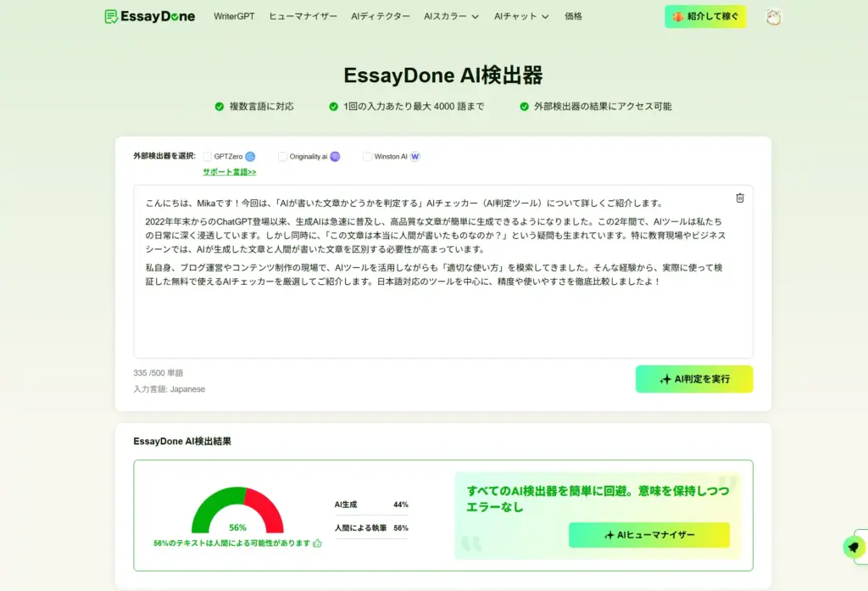Open the サポート言語>> link
Screen dimensions: 868x591
229,172
